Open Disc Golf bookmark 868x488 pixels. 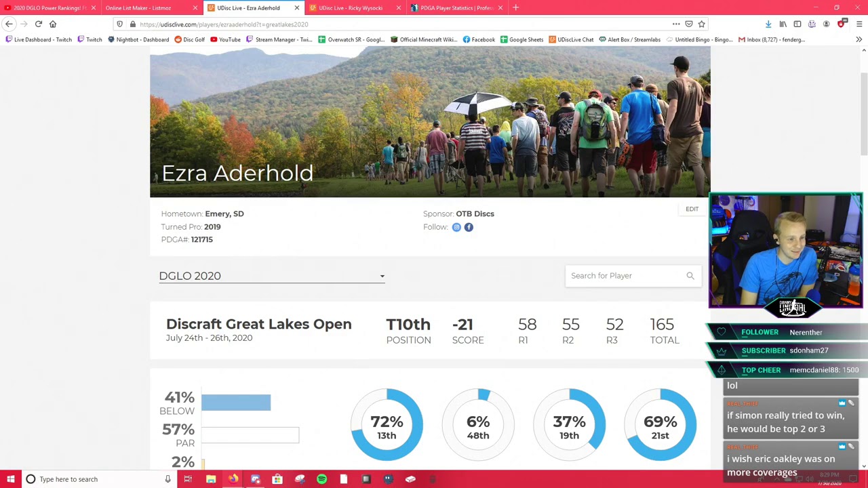pos(189,39)
